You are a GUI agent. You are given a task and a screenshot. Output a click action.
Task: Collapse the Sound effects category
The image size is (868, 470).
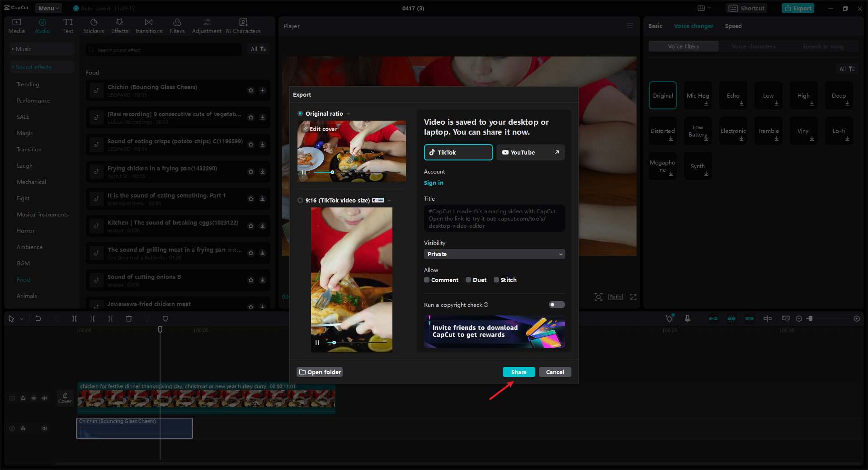pos(42,67)
